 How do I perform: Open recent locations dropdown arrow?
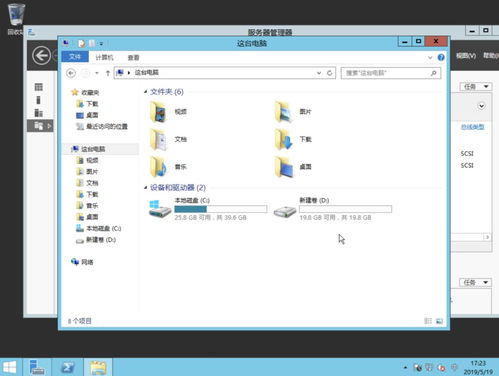(97, 73)
